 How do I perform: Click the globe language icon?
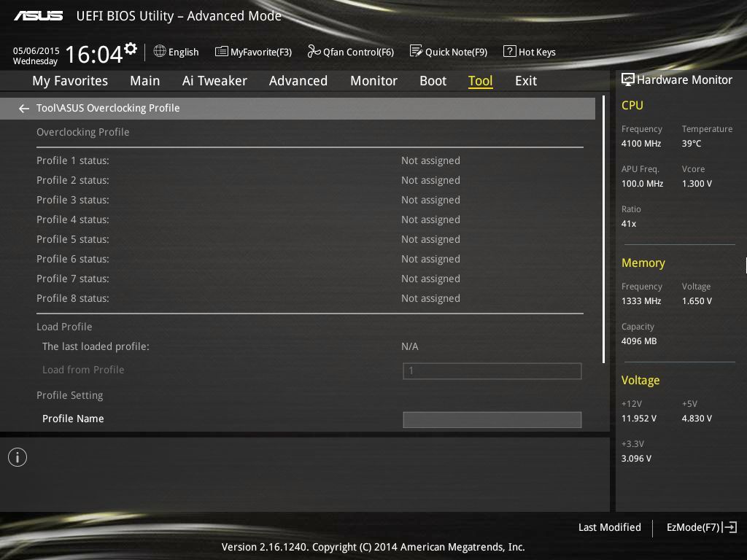[160, 51]
